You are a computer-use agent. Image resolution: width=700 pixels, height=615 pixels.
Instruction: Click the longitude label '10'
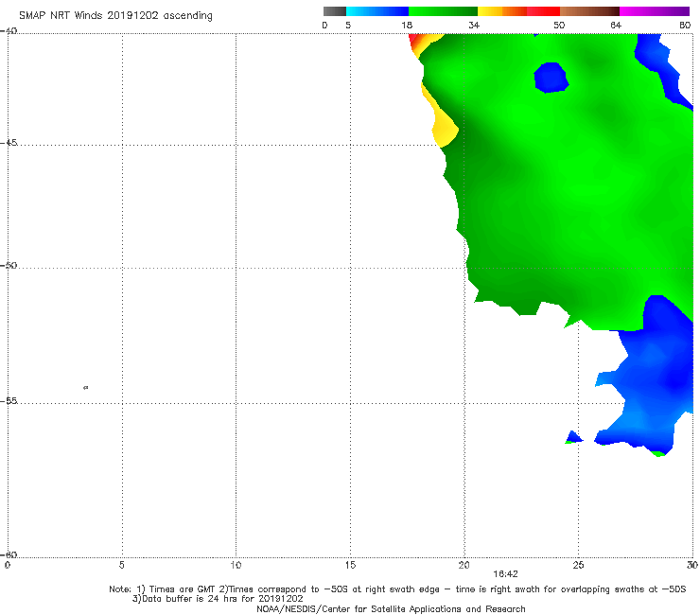click(236, 565)
